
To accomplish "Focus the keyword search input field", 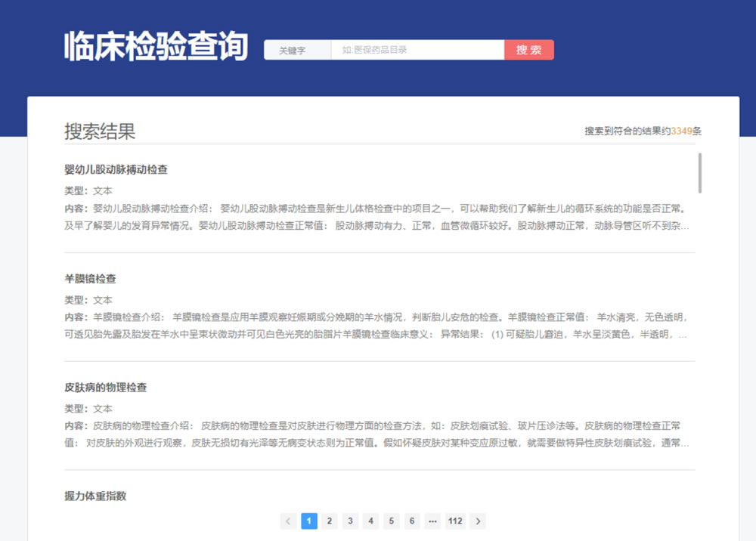I will click(x=417, y=50).
